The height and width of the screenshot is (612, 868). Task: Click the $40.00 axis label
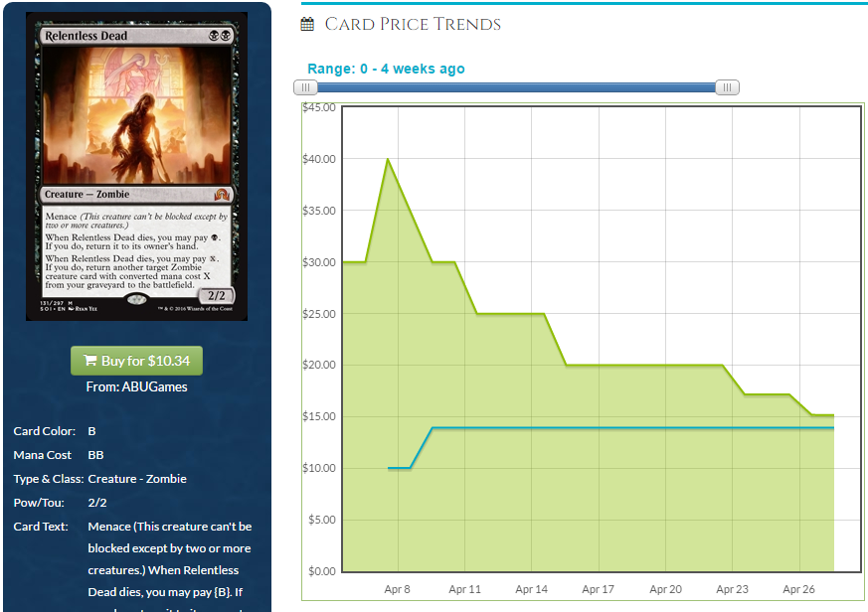click(x=319, y=159)
